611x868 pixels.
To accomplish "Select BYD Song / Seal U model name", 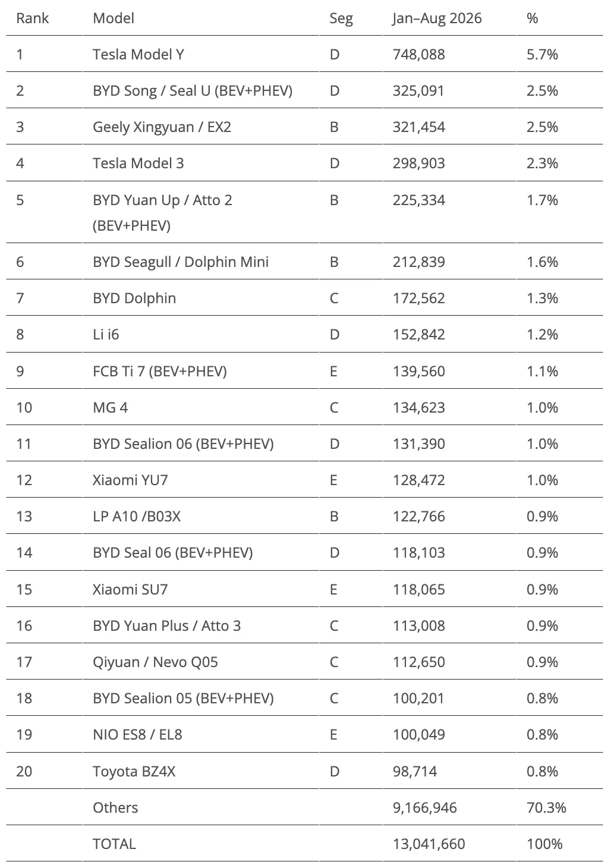I will (x=193, y=91).
